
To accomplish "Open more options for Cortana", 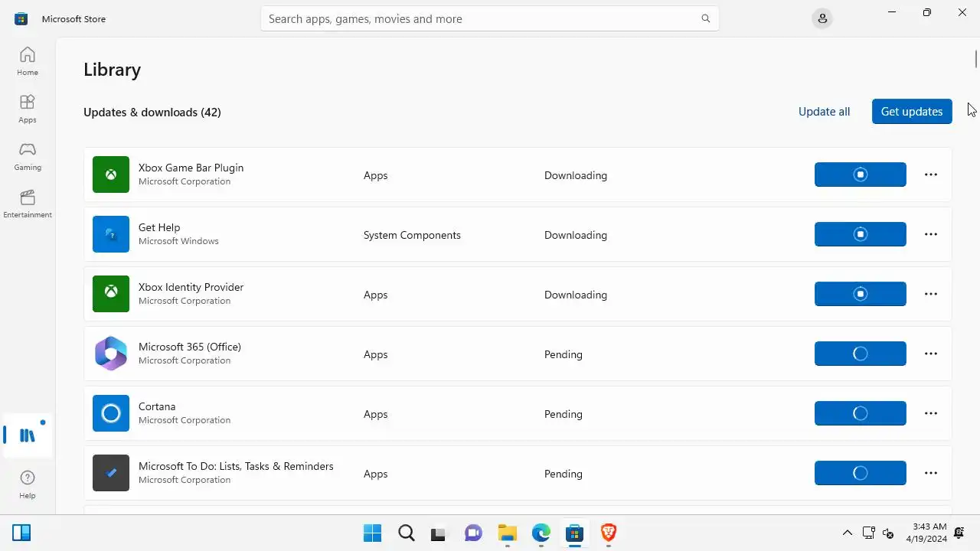I will (x=931, y=413).
